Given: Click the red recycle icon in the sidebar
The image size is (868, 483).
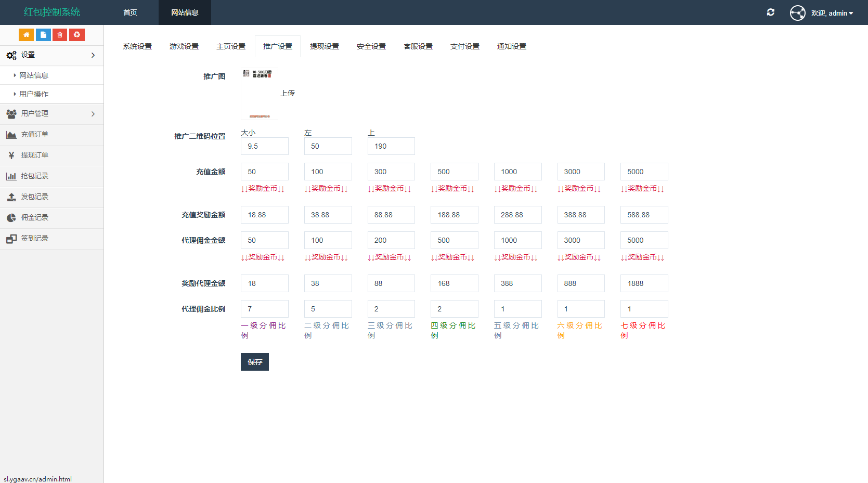Looking at the screenshot, I should (x=76, y=34).
